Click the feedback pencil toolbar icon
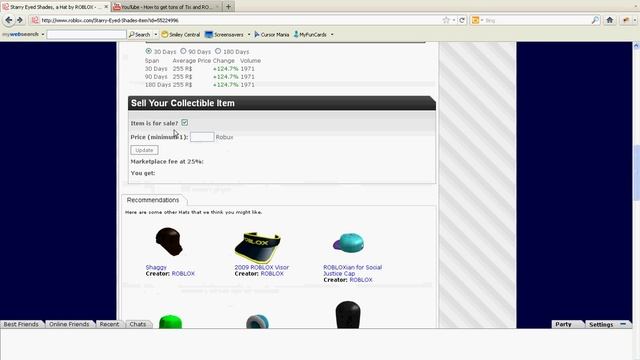 click(626, 20)
